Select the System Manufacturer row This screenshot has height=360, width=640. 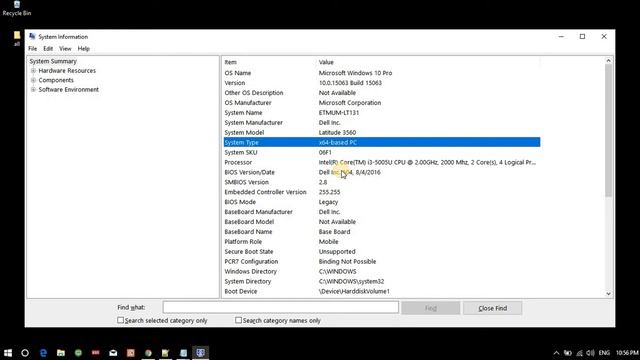coord(382,122)
